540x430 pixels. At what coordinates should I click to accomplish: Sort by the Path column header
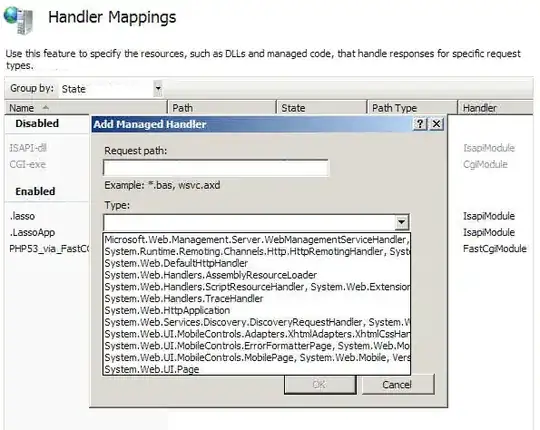point(221,108)
